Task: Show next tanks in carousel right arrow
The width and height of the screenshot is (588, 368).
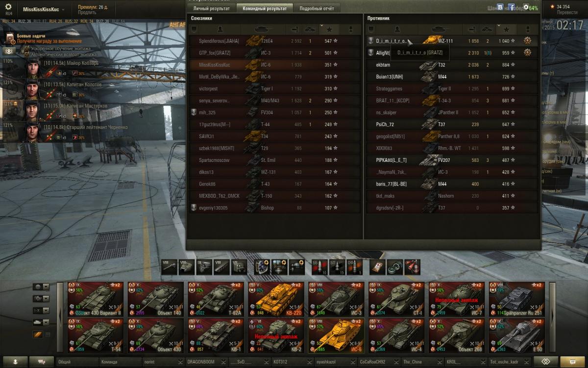Action: 553,317
